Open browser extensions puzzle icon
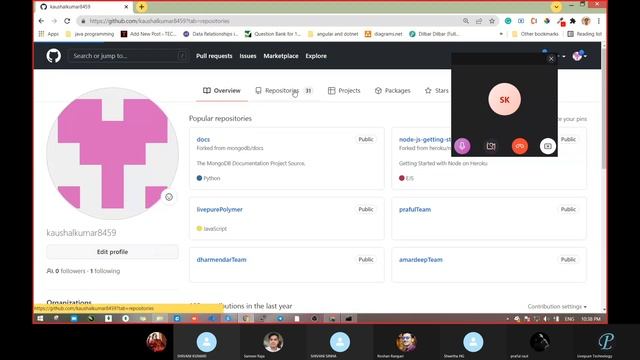The width and height of the screenshot is (640, 360). point(573,21)
